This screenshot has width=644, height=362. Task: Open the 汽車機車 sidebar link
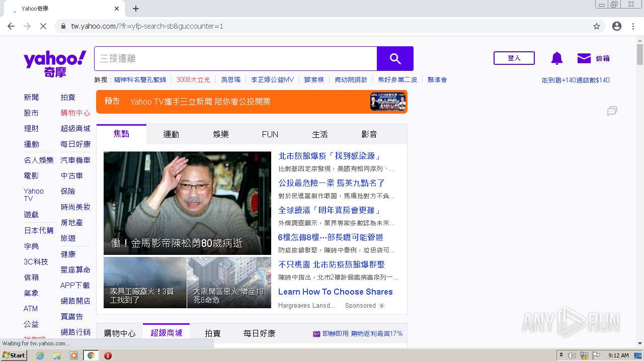pyautogui.click(x=75, y=160)
